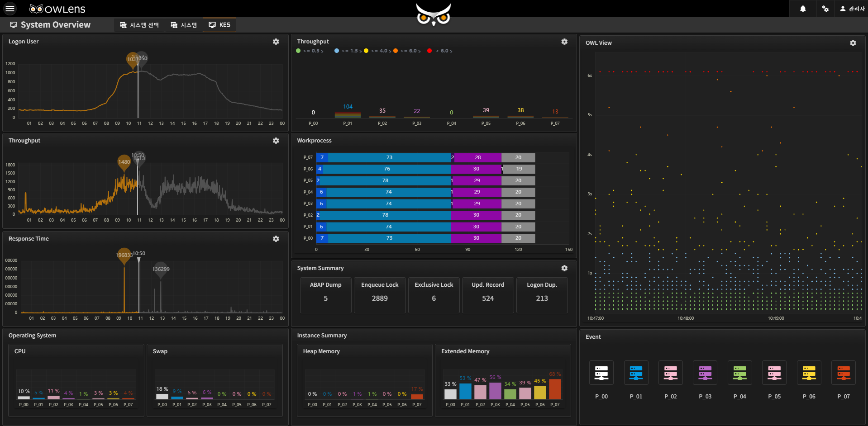Select the P_01 server event icon
This screenshot has height=426, width=868.
point(636,373)
